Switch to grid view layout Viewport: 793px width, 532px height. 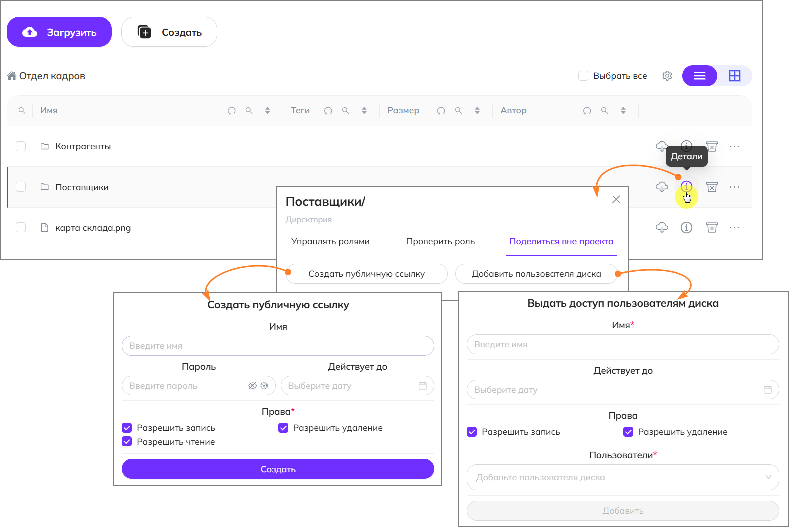734,76
